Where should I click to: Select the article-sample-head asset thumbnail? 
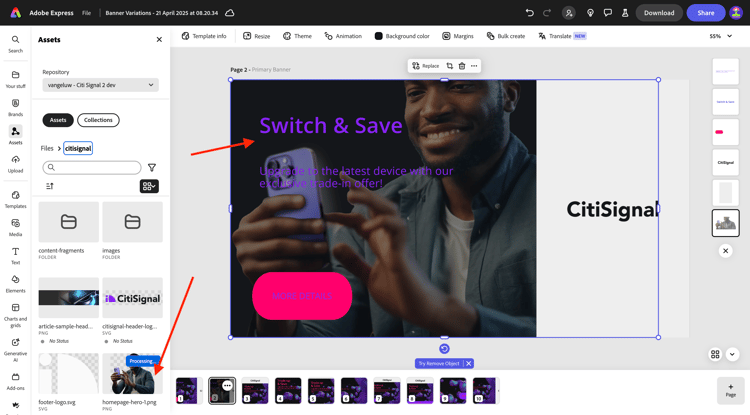coord(68,298)
